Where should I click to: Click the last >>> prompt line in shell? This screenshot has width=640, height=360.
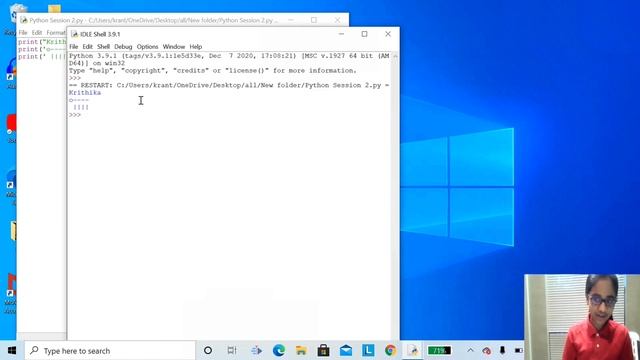[75, 115]
